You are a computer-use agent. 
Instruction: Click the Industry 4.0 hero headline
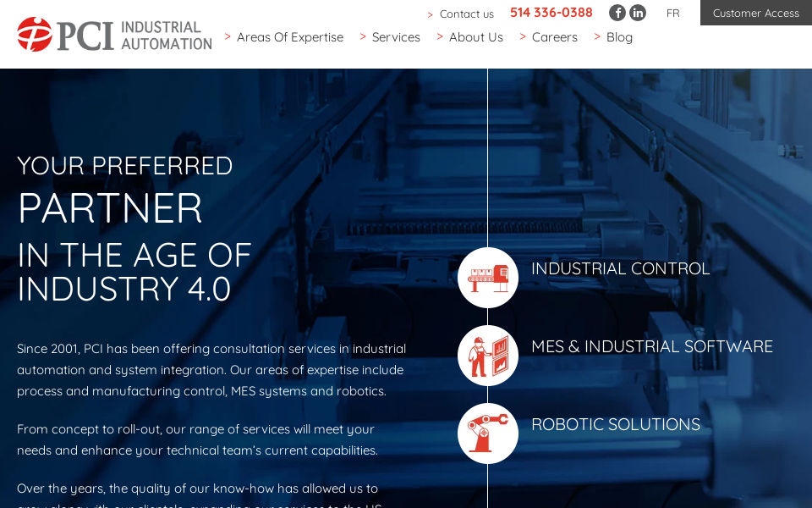134,271
